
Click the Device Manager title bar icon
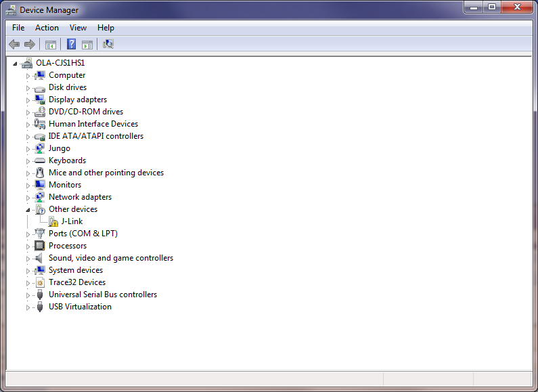click(x=11, y=10)
